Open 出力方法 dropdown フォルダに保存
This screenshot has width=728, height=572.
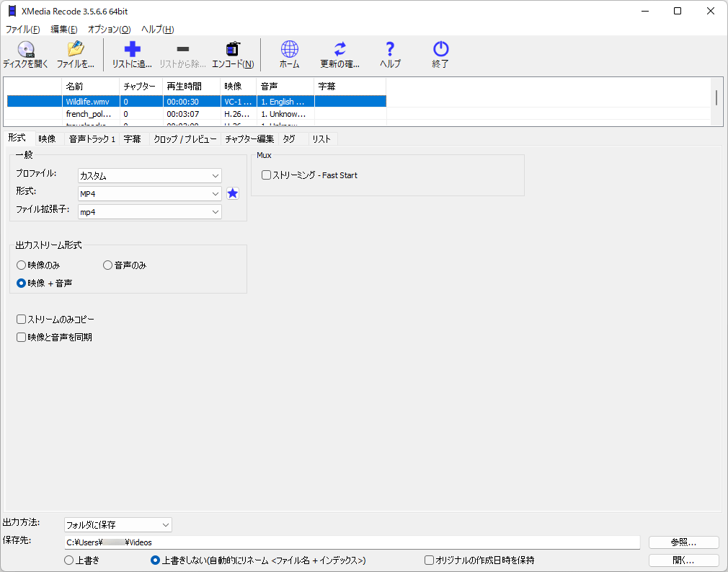118,524
